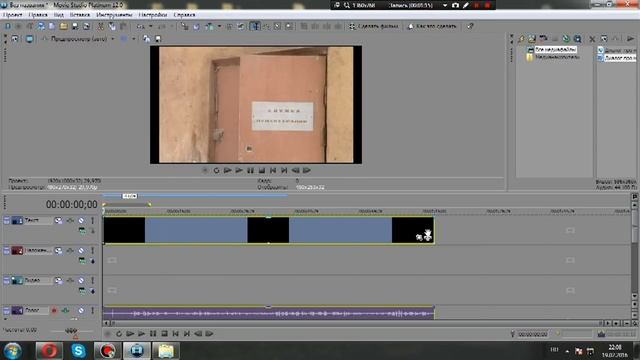
Task: Click media Properties icon in media panel
Action: tap(604, 39)
